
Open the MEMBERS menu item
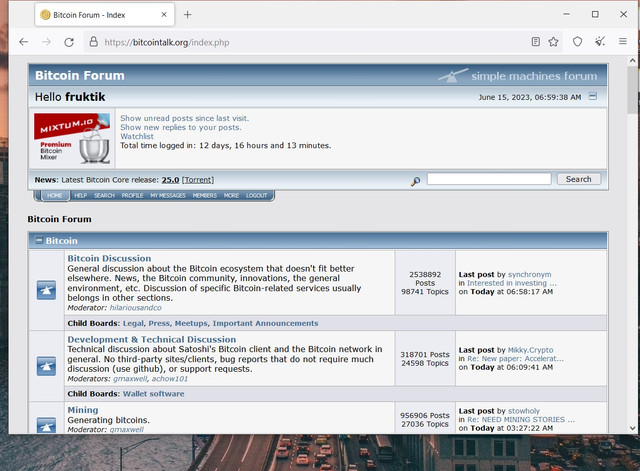pos(204,196)
